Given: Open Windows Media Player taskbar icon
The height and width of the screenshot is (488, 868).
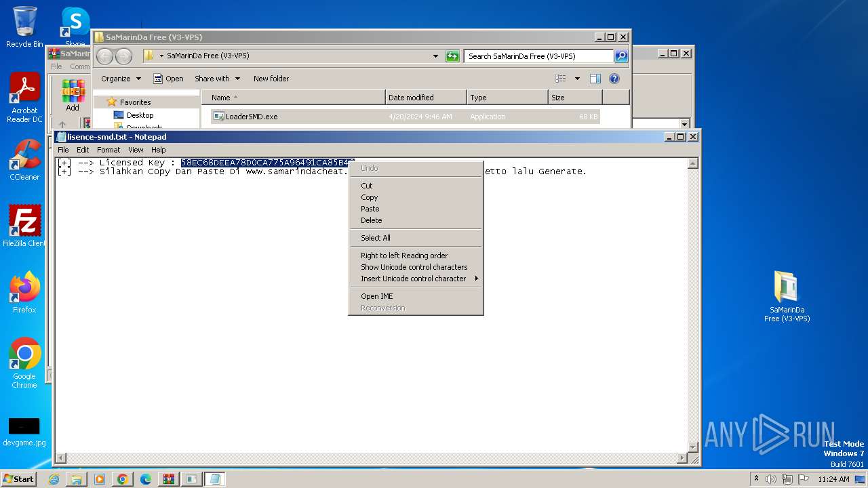Looking at the screenshot, I should tap(100, 479).
